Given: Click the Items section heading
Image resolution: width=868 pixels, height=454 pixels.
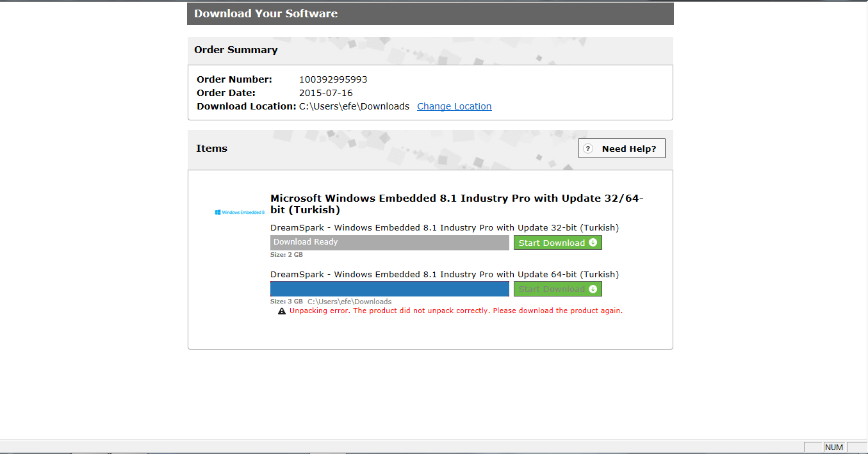Looking at the screenshot, I should click(211, 149).
